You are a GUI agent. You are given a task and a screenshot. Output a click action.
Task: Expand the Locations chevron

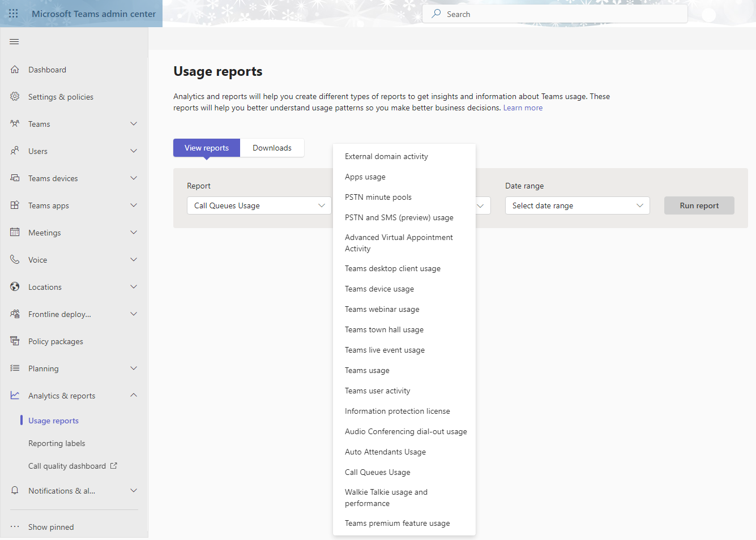134,287
